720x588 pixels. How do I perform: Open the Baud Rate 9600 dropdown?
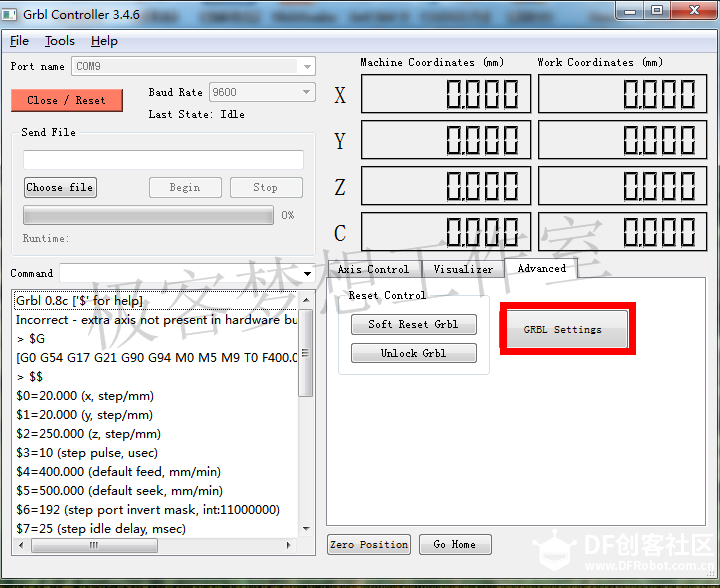306,92
